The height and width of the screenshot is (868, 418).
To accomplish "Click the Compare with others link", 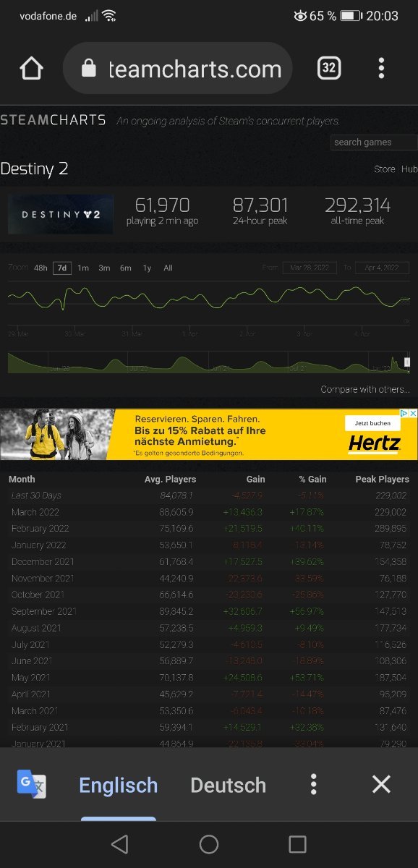I will click(365, 389).
